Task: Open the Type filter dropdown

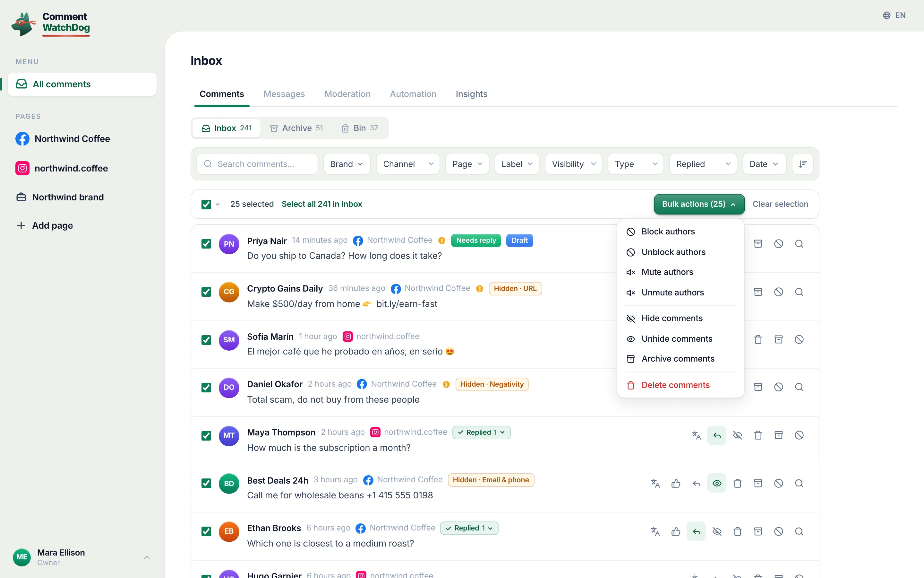Action: tap(636, 164)
